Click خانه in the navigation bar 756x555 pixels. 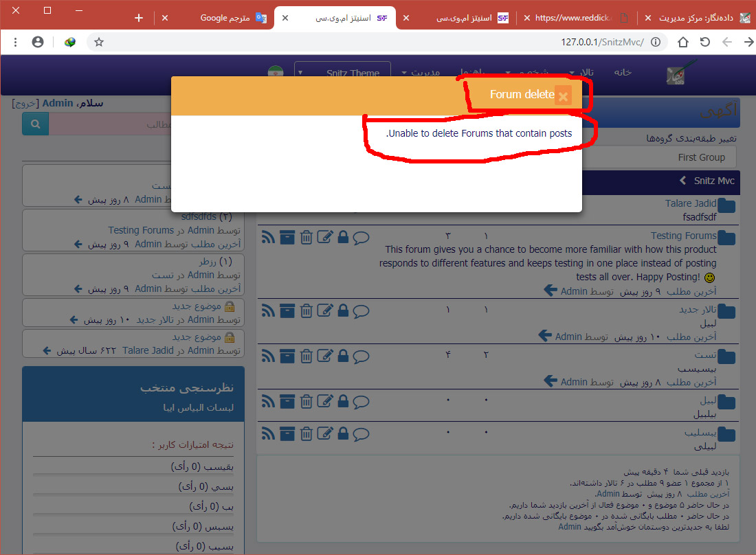[623, 71]
